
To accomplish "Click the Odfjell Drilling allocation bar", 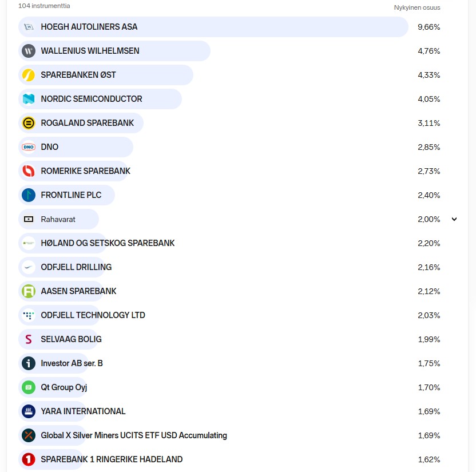I will [x=76, y=267].
